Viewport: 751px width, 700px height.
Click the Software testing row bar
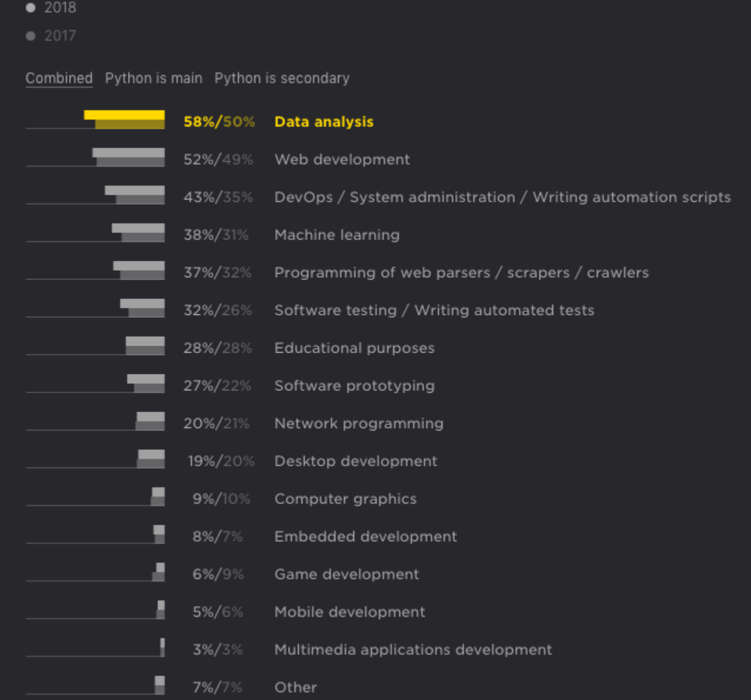pos(142,308)
